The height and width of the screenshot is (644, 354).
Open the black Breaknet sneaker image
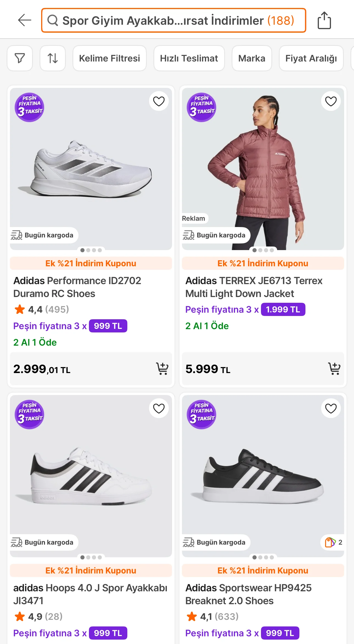click(263, 475)
